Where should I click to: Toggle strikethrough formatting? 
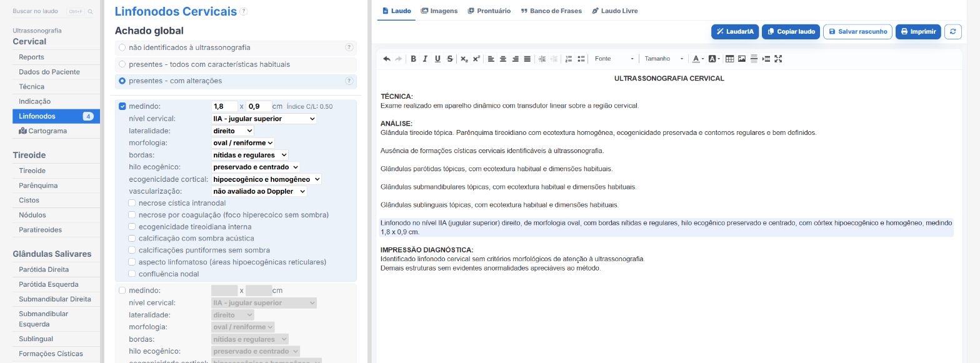click(450, 59)
